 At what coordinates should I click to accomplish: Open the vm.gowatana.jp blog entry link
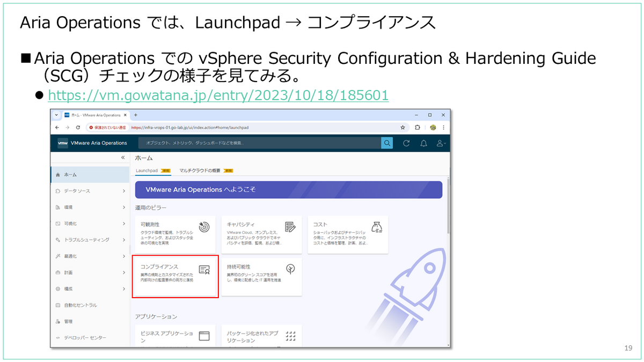pyautogui.click(x=218, y=95)
